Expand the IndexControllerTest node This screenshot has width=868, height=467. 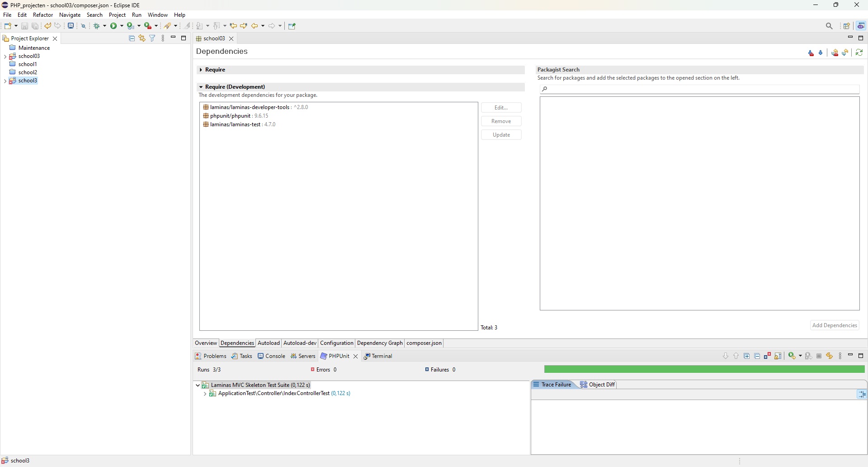[205, 394]
